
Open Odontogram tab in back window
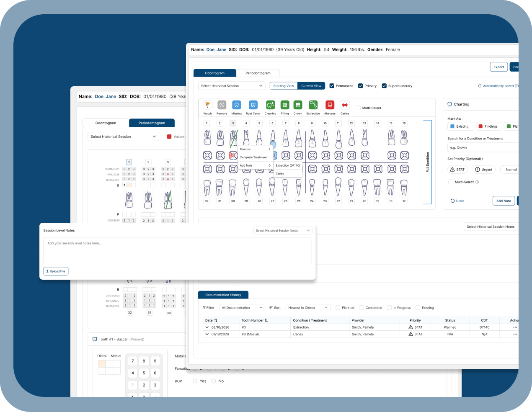[x=106, y=123]
